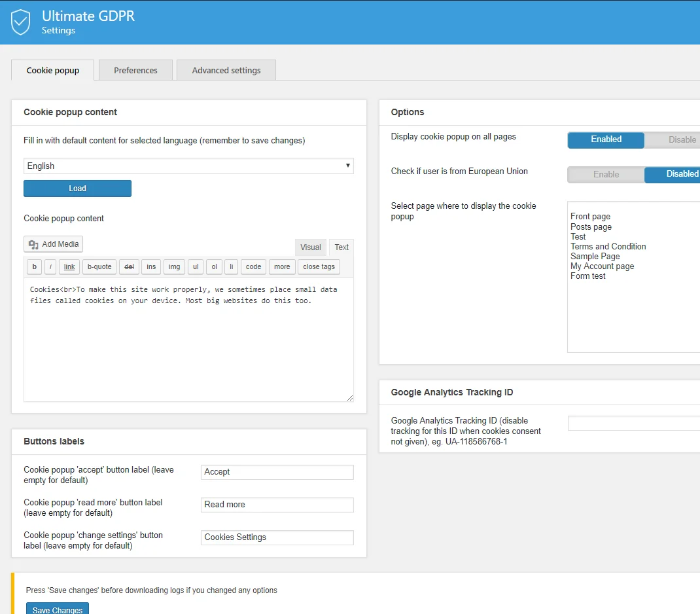Click the Load button for English content

[x=77, y=188]
